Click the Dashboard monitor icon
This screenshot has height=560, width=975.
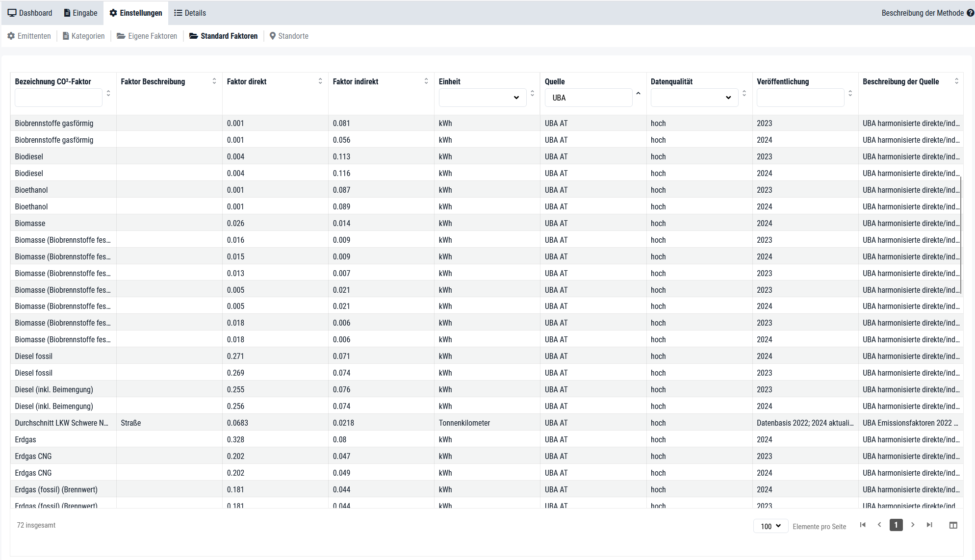tap(12, 13)
